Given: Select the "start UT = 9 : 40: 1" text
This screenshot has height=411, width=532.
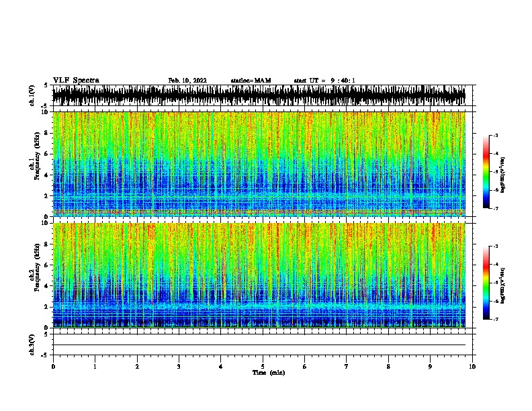Looking at the screenshot, I should pyautogui.click(x=324, y=81).
